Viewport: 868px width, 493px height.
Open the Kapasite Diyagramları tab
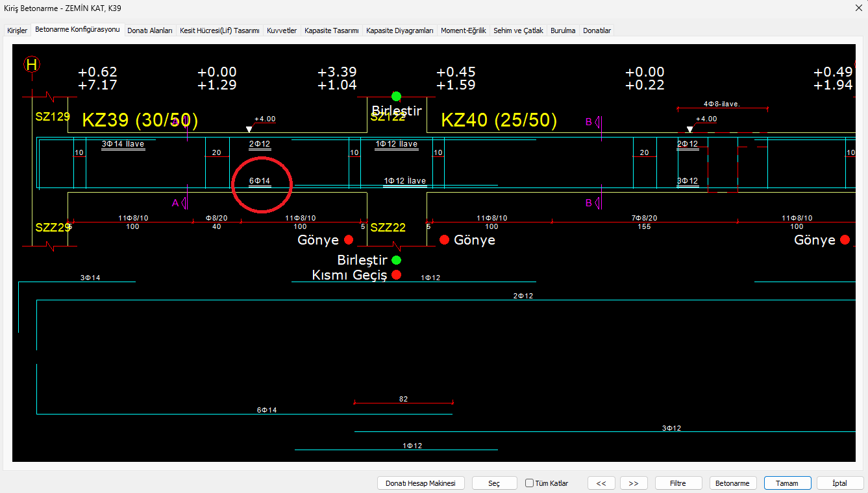[x=399, y=30]
